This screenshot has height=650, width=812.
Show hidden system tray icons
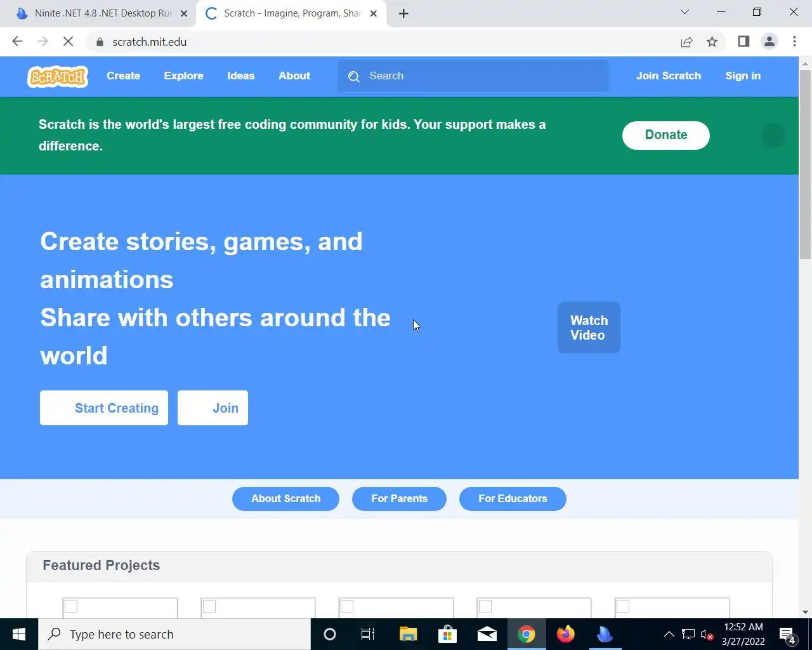click(x=669, y=634)
